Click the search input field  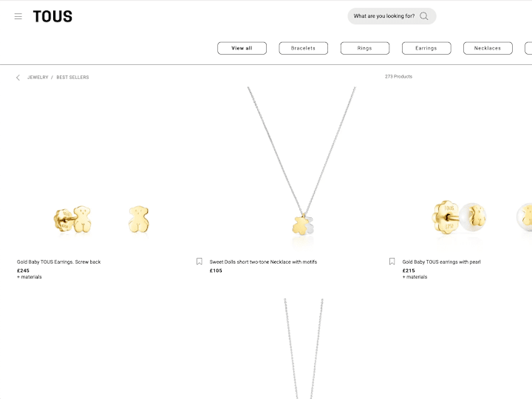tap(384, 16)
